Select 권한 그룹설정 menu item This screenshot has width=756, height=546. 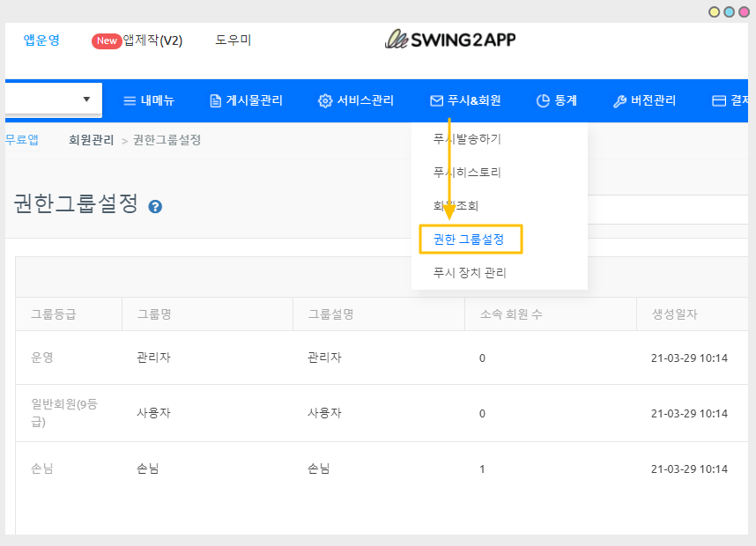[470, 239]
